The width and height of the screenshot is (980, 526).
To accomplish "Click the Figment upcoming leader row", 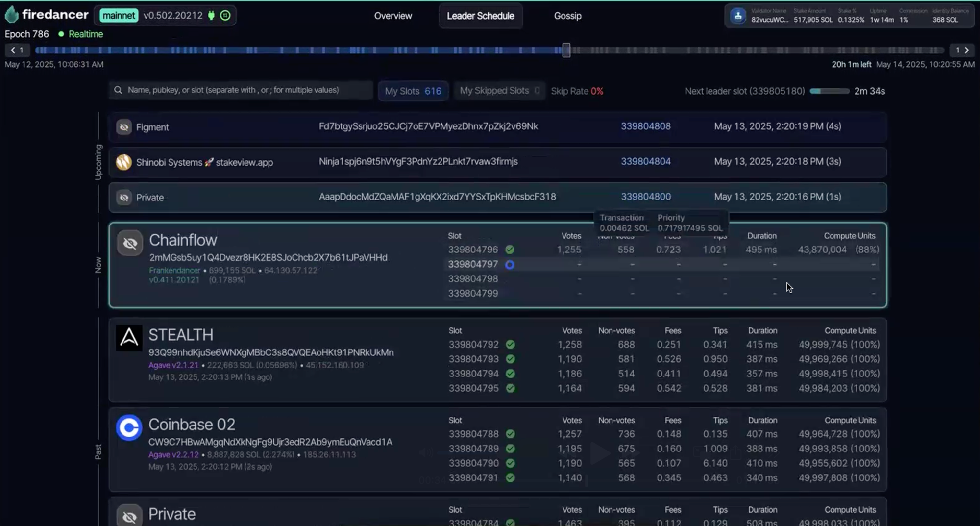I will click(498, 127).
